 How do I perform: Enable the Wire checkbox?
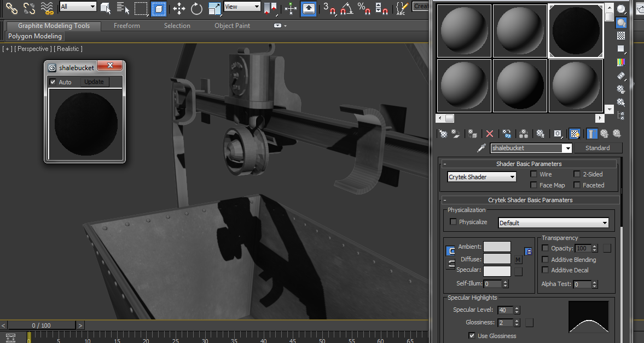pyautogui.click(x=533, y=174)
